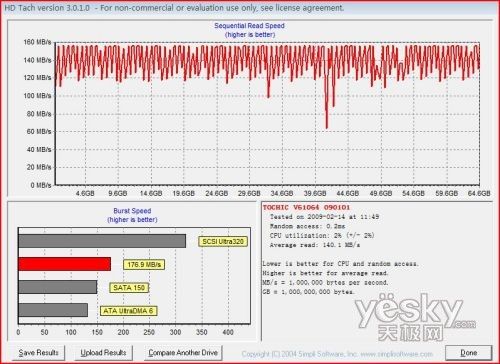Click the Burst Speed title

(x=132, y=211)
